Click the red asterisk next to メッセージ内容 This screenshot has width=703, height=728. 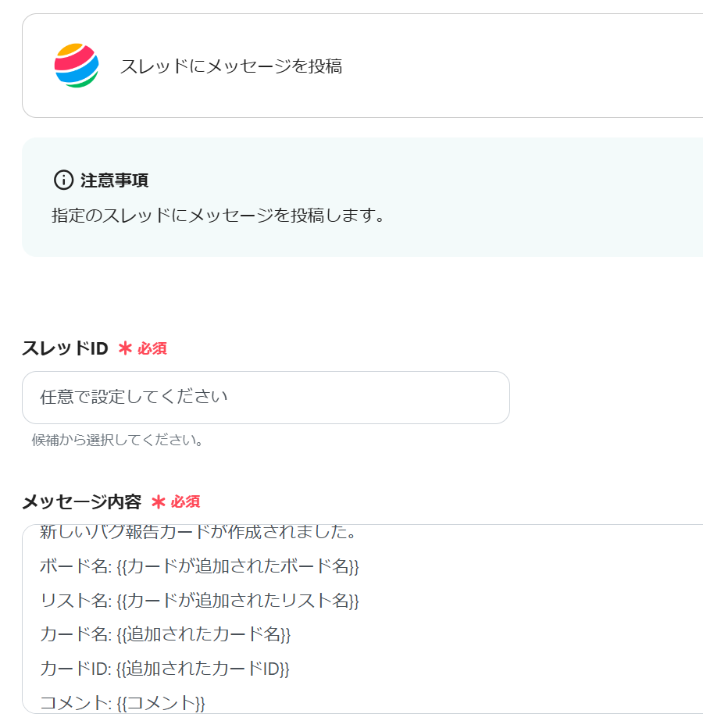click(159, 501)
